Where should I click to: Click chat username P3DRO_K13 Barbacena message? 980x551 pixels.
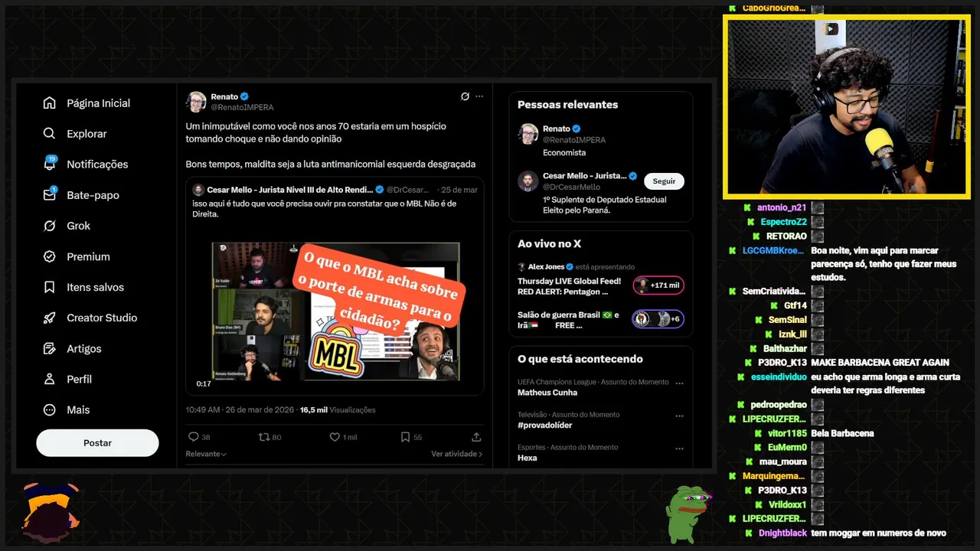[x=782, y=363]
